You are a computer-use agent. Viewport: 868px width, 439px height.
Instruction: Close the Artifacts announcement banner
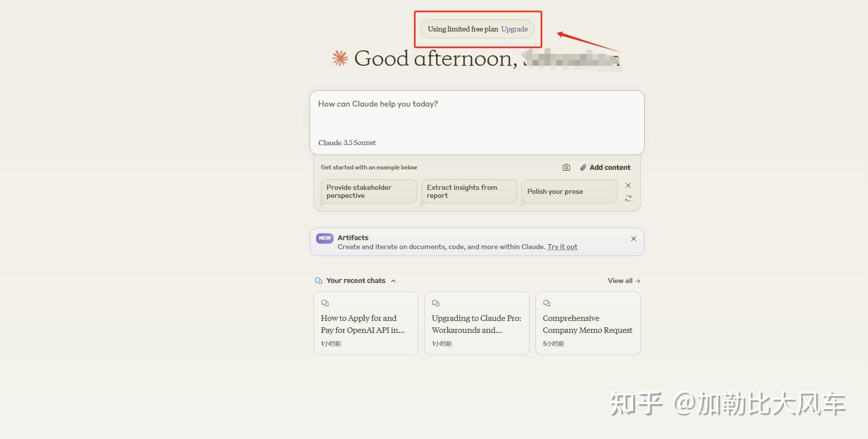tap(633, 239)
